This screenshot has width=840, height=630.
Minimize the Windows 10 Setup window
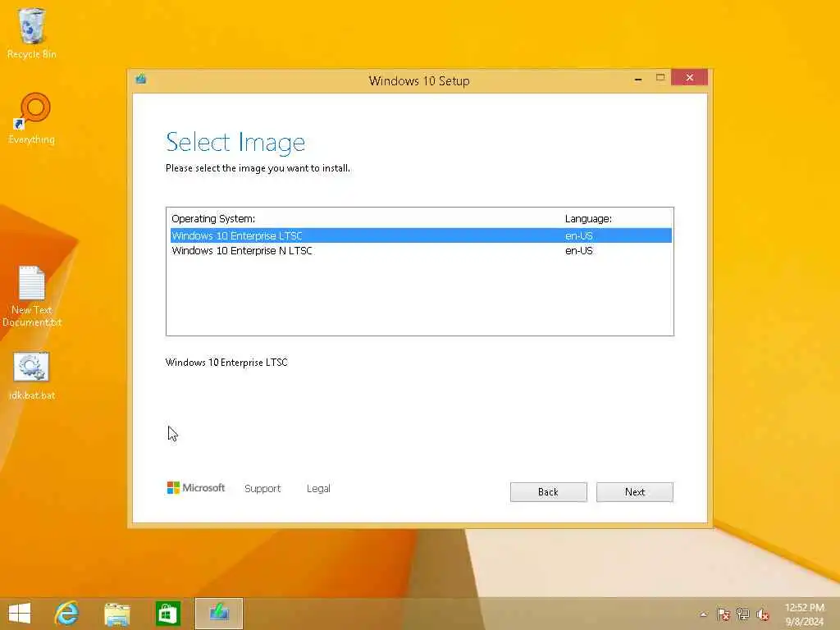[638, 78]
